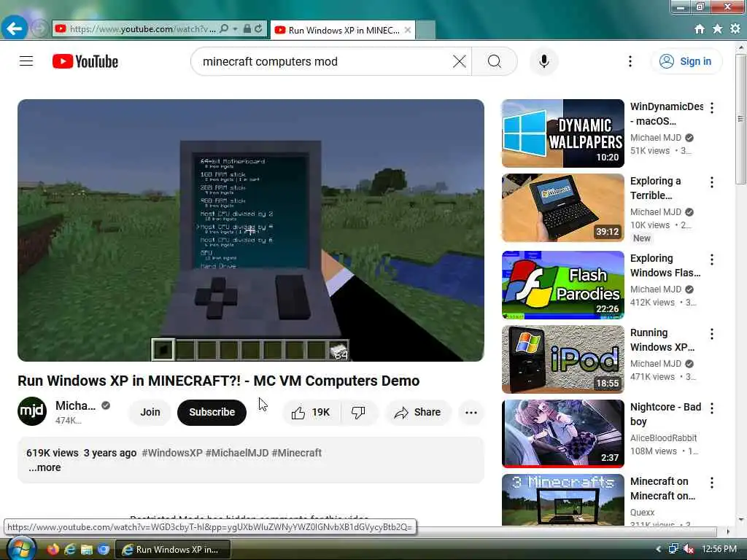This screenshot has height=560, width=747.
Task: Open browser Favorites star icon
Action: point(718,29)
